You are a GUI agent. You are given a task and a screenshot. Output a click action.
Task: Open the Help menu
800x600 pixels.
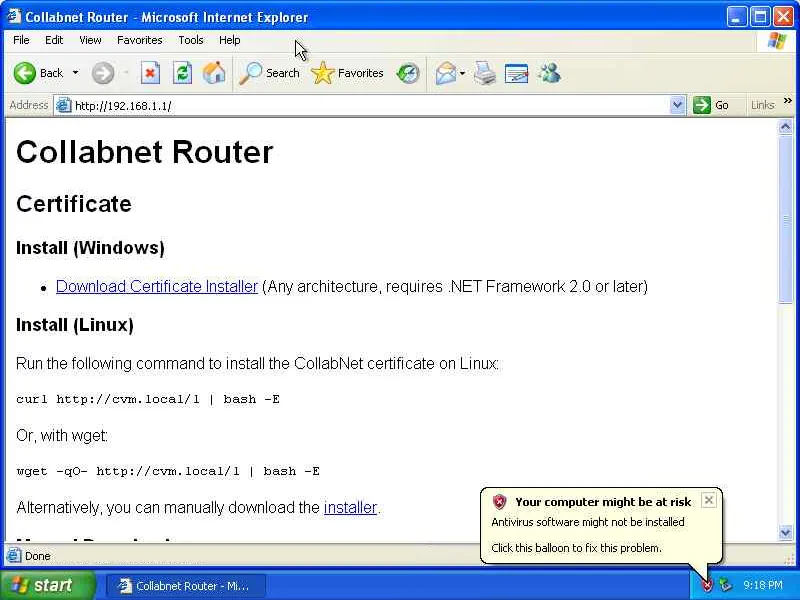[x=230, y=40]
